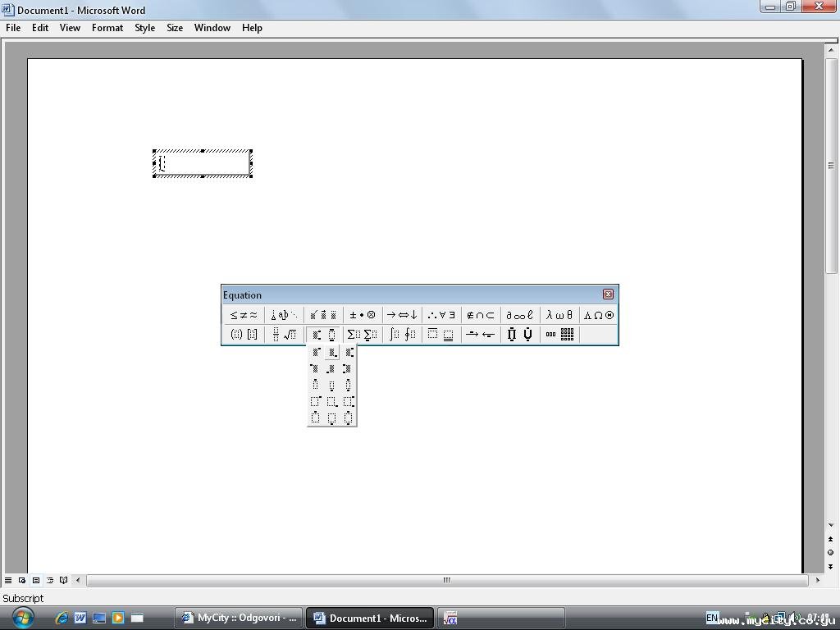Open the embellishments palette
Image resolution: width=840 pixels, height=630 pixels.
[323, 315]
